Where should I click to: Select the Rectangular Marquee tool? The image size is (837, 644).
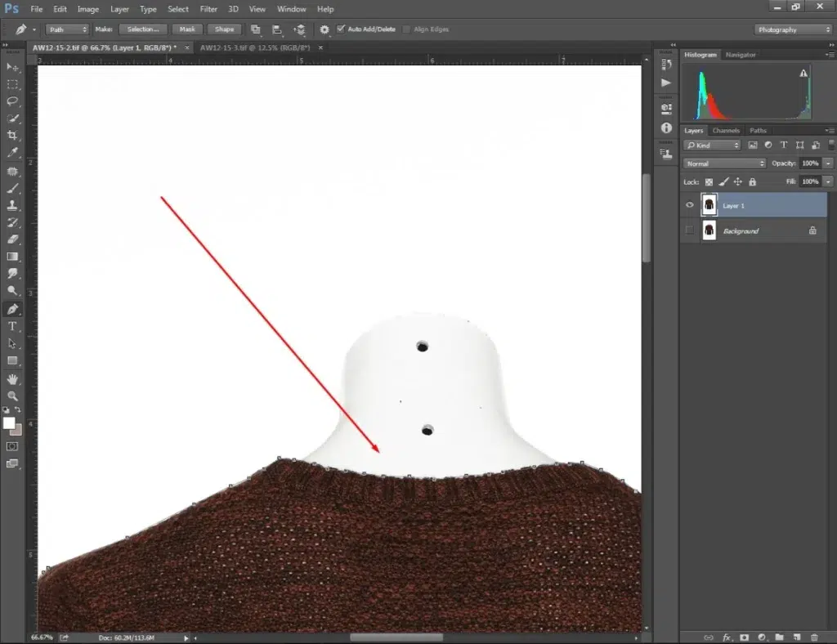(x=13, y=84)
